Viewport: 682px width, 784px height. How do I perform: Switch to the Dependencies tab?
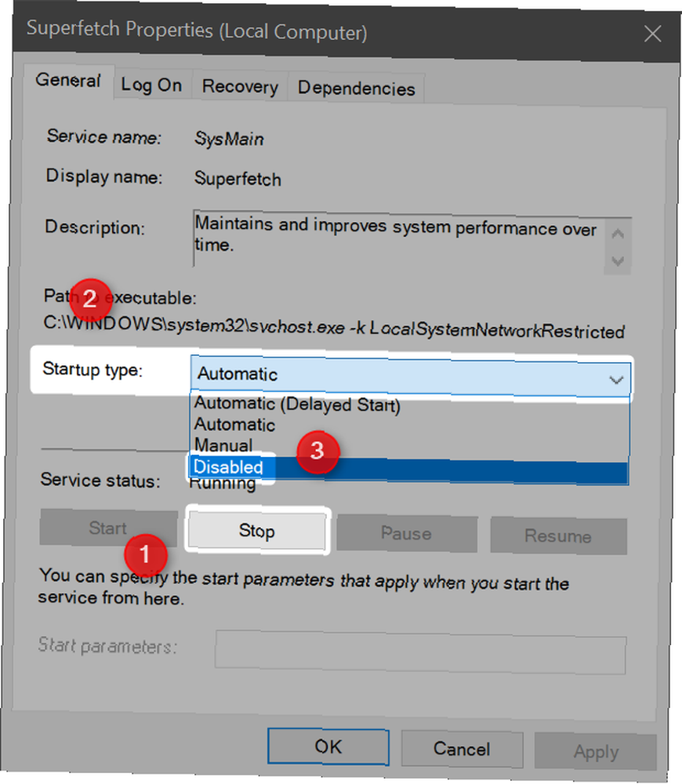(x=357, y=89)
